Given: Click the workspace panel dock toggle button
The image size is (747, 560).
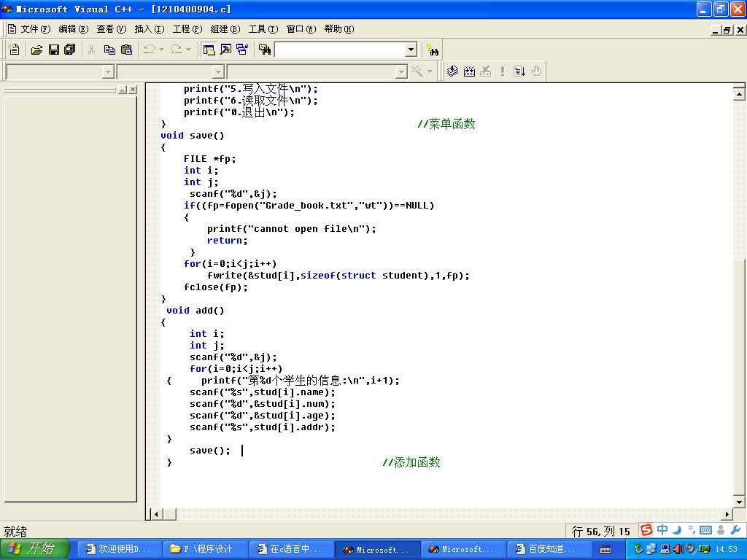Looking at the screenshot, I should click(x=123, y=90).
